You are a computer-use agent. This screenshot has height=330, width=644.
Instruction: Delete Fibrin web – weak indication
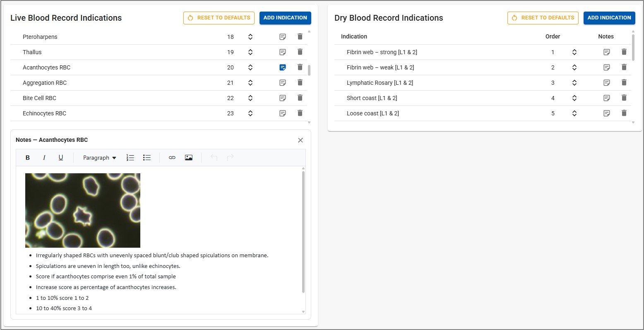pos(624,67)
